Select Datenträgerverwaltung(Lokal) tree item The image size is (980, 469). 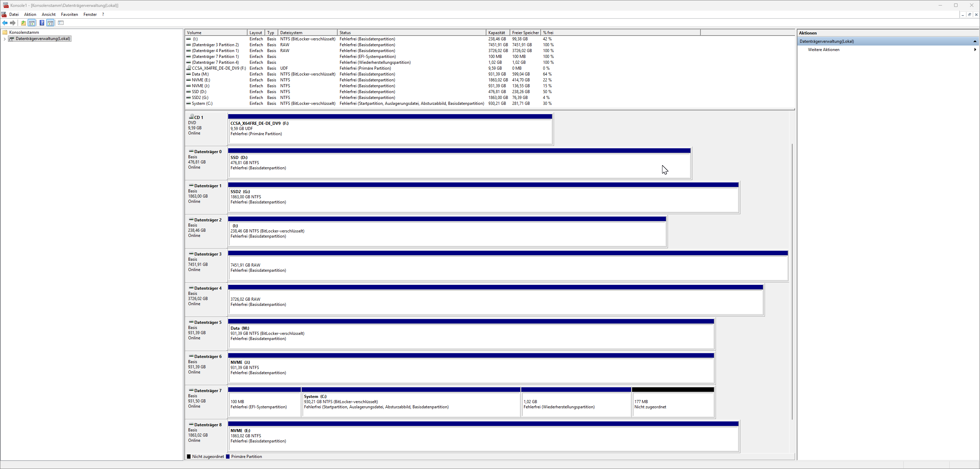[43, 39]
